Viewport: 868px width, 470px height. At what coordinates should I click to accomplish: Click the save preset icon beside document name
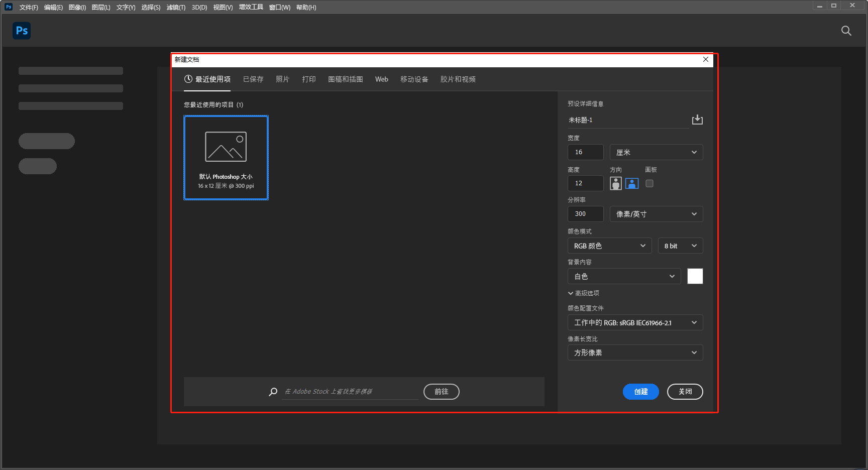point(697,120)
